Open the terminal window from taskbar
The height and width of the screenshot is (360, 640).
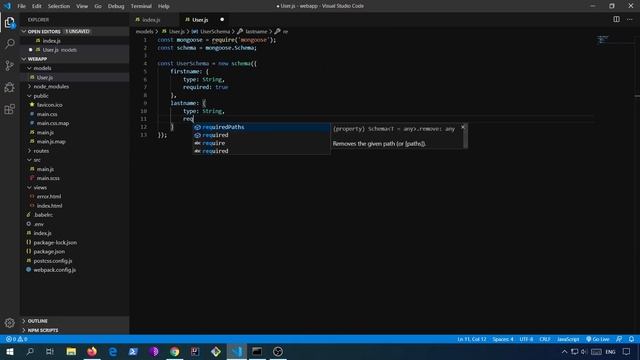coord(257,351)
